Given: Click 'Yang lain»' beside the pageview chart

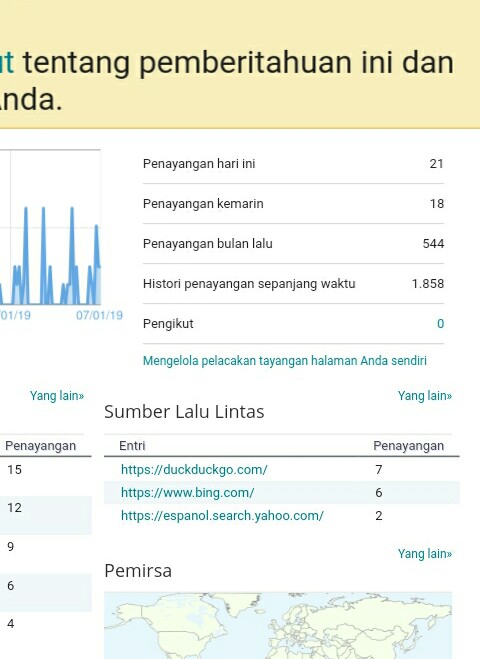Looking at the screenshot, I should [57, 395].
